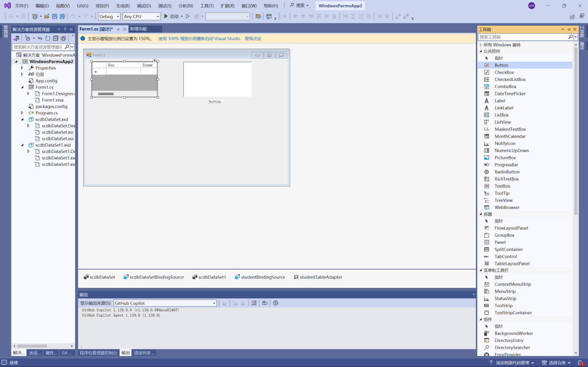The width and height of the screenshot is (588, 367).
Task: Click the toolbox vertical scrollbar
Action: click(576, 131)
